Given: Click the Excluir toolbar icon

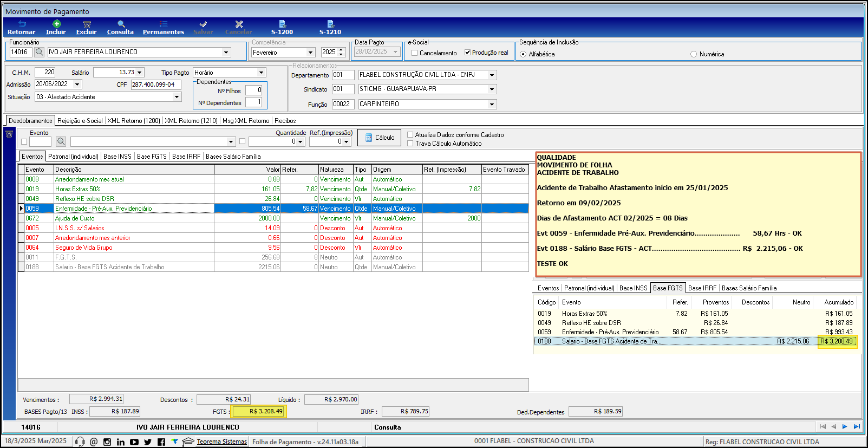Looking at the screenshot, I should 87,24.
